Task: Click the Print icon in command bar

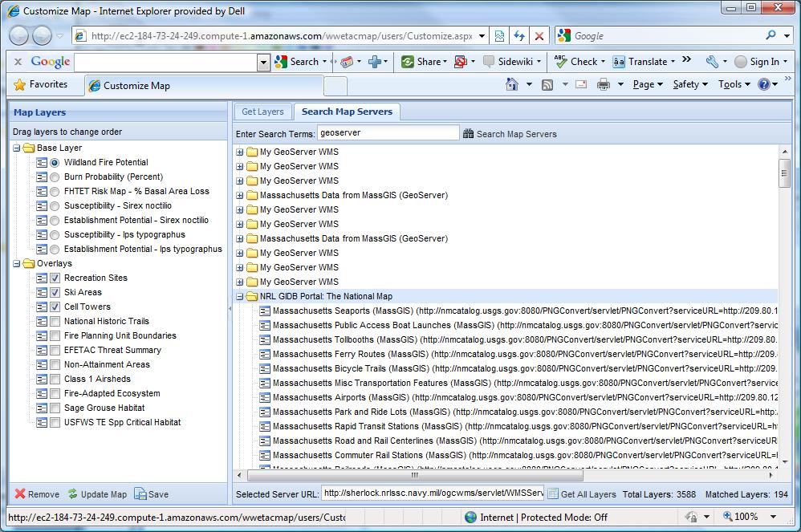Action: point(604,84)
